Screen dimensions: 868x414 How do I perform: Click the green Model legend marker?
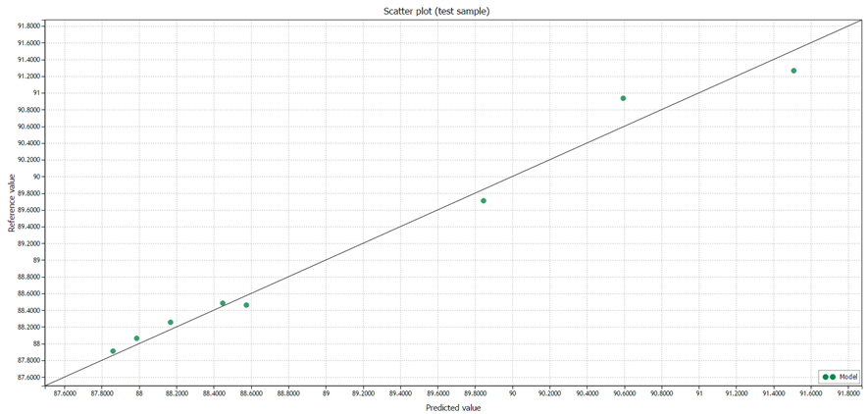[x=828, y=377]
